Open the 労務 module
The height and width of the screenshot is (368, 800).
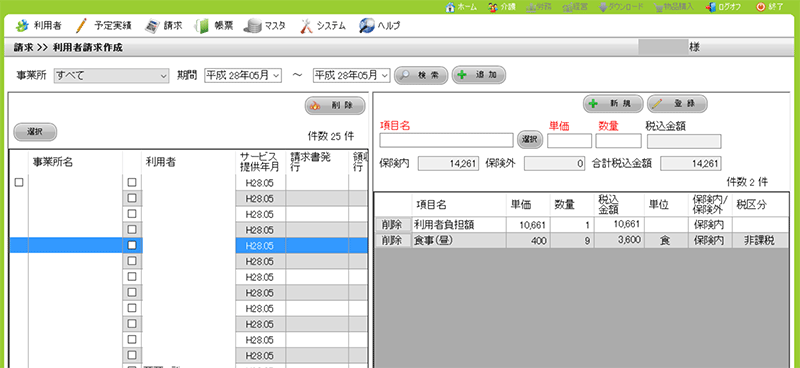[x=539, y=7]
